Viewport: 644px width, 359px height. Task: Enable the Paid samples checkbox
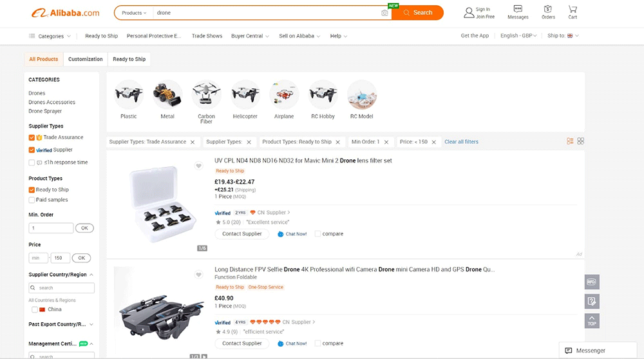[x=32, y=200]
